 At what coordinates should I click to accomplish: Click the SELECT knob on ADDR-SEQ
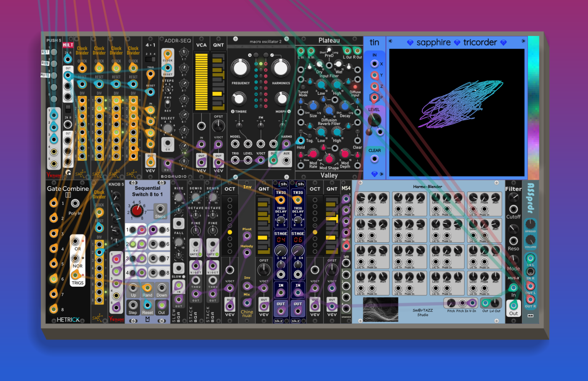(x=168, y=128)
